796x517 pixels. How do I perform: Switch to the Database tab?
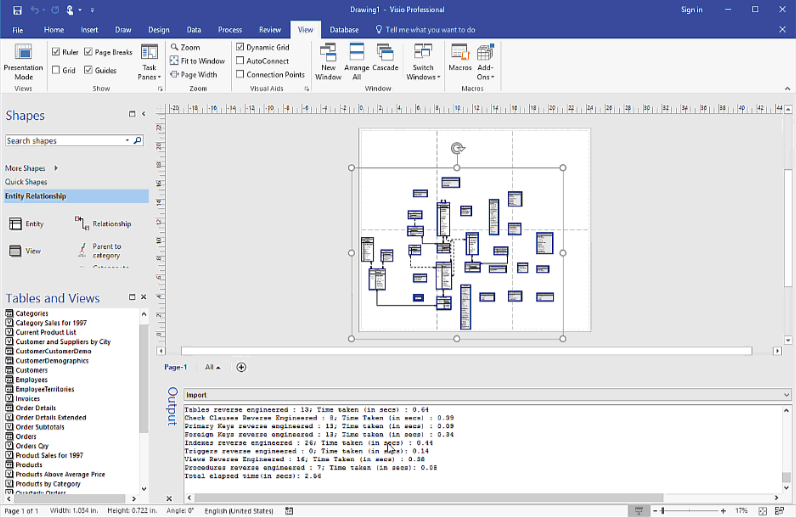coord(344,30)
